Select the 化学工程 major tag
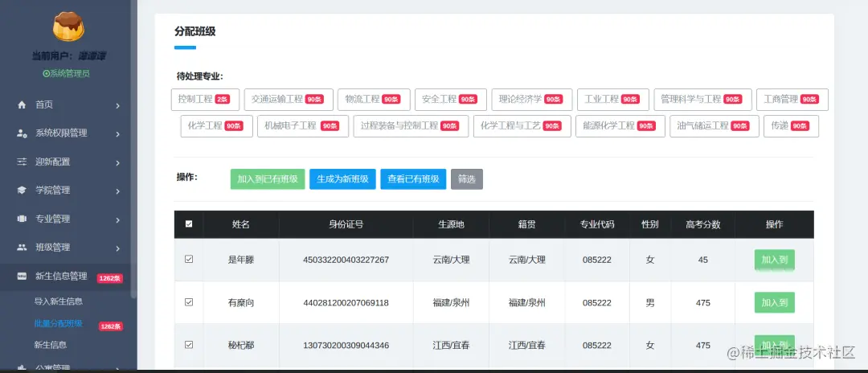The image size is (868, 373). tap(216, 126)
